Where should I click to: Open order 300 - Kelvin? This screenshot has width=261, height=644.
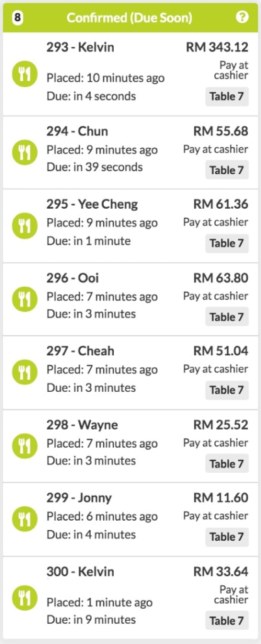coord(131,597)
